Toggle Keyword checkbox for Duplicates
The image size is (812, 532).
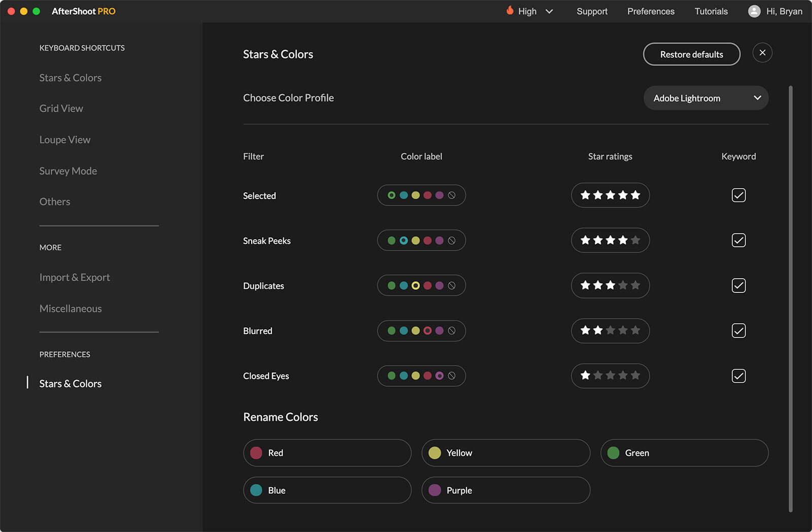point(738,285)
